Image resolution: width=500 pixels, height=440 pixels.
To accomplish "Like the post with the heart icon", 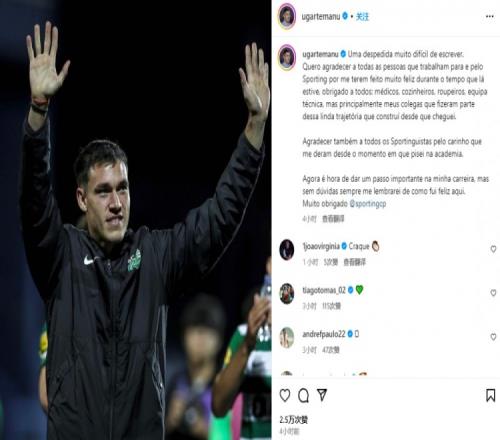I will 285,395.
